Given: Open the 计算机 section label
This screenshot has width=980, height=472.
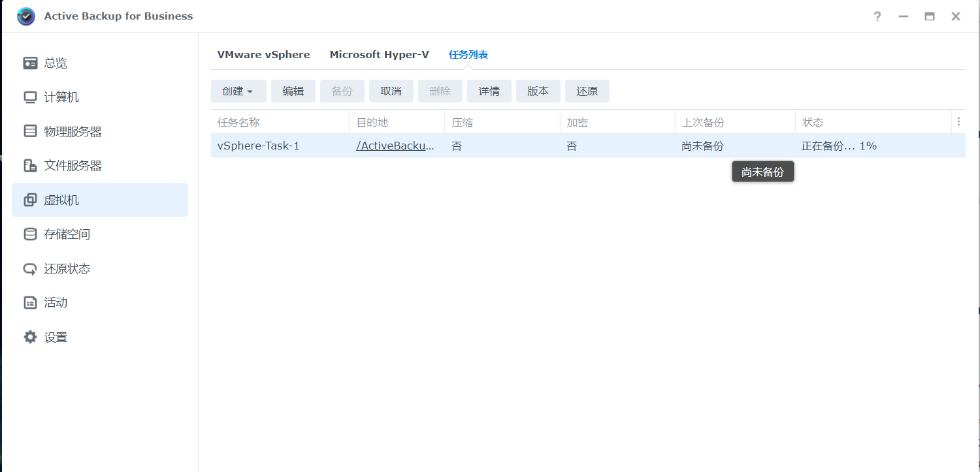Looking at the screenshot, I should [61, 97].
